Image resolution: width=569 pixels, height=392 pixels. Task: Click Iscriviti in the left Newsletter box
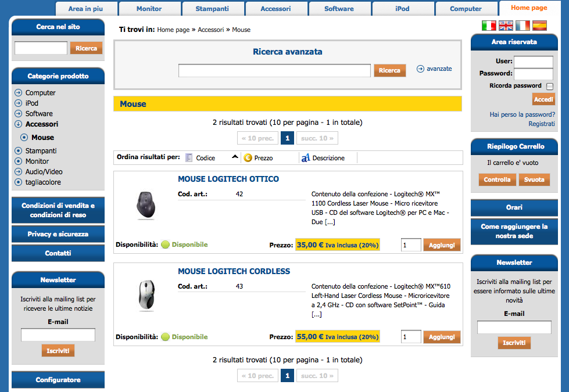click(58, 351)
